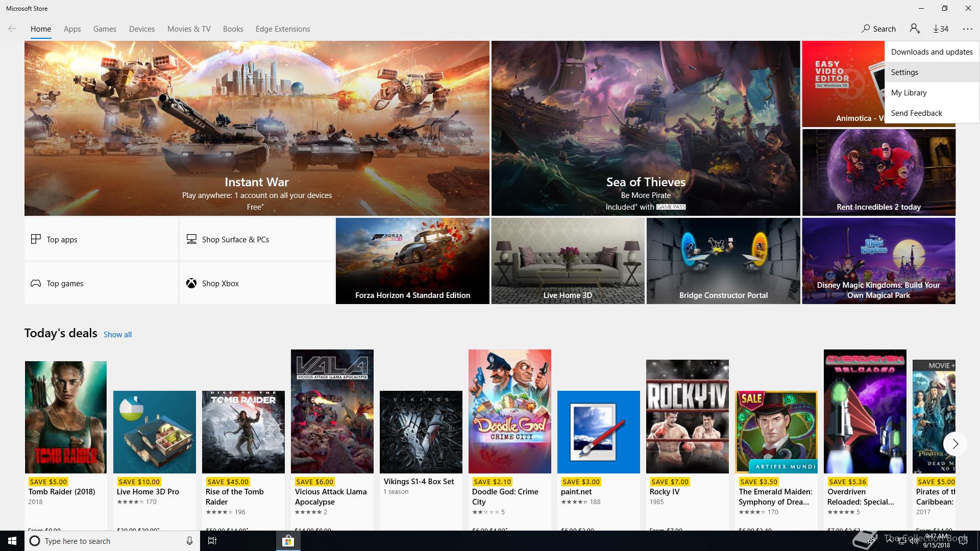Choose Downloads and updates menu item
This screenshot has height=551, width=980.
pyautogui.click(x=932, y=52)
